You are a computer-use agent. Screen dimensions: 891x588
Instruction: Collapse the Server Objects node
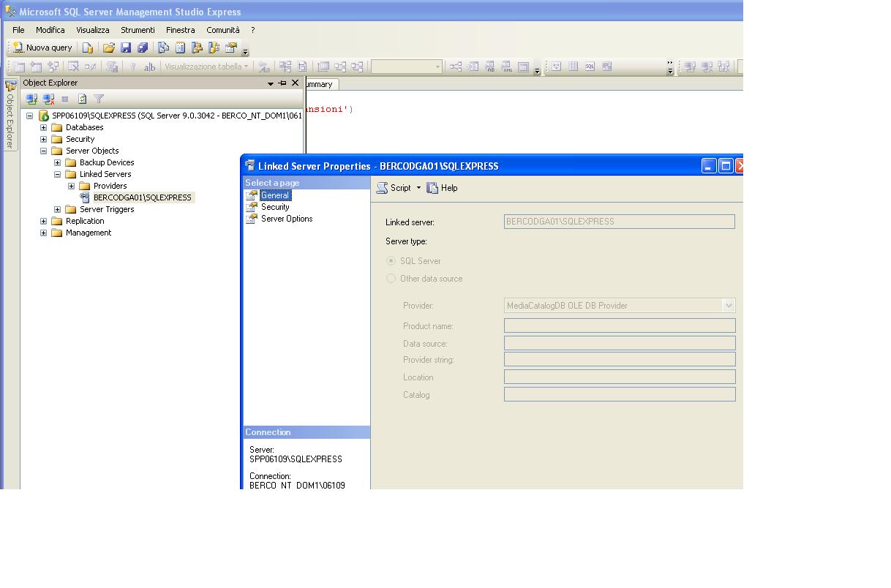tap(43, 151)
